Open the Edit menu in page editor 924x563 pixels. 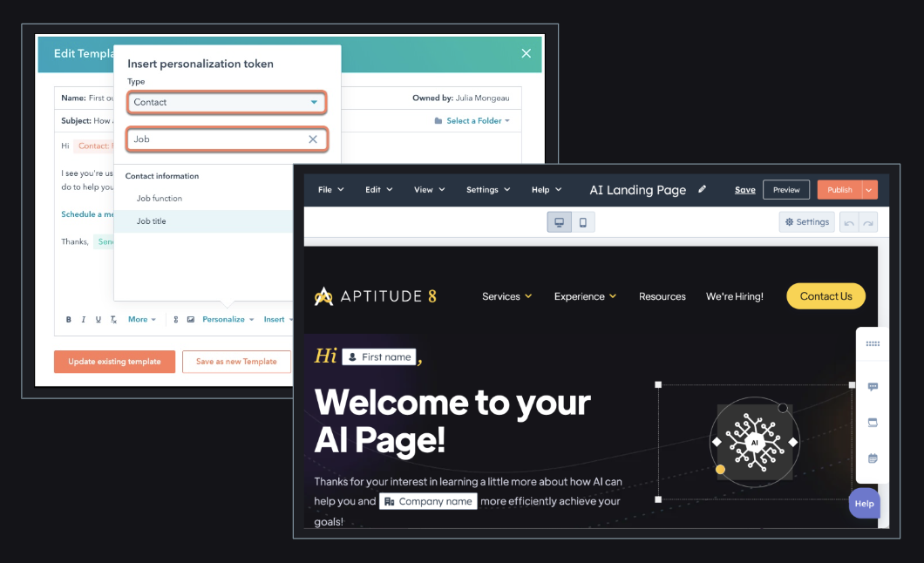coord(378,190)
